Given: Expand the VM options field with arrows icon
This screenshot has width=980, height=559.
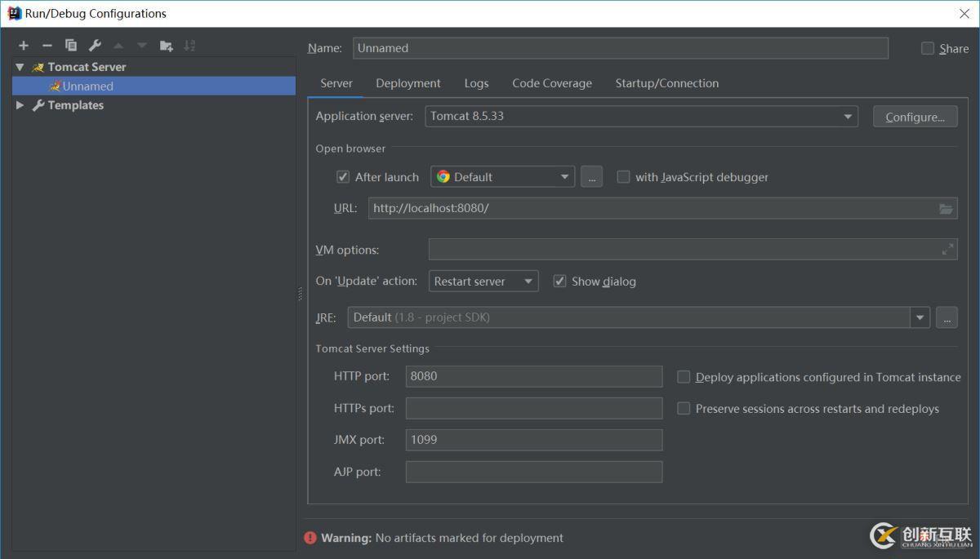Looking at the screenshot, I should point(947,250).
